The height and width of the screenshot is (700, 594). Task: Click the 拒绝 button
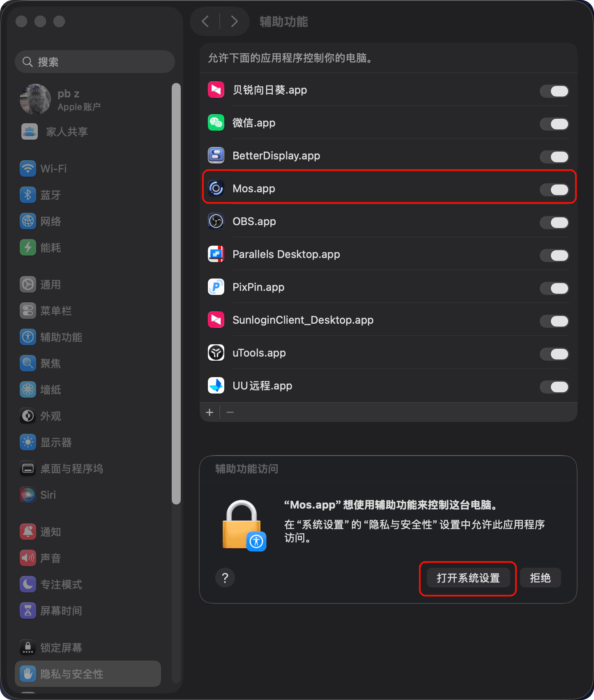pyautogui.click(x=540, y=578)
